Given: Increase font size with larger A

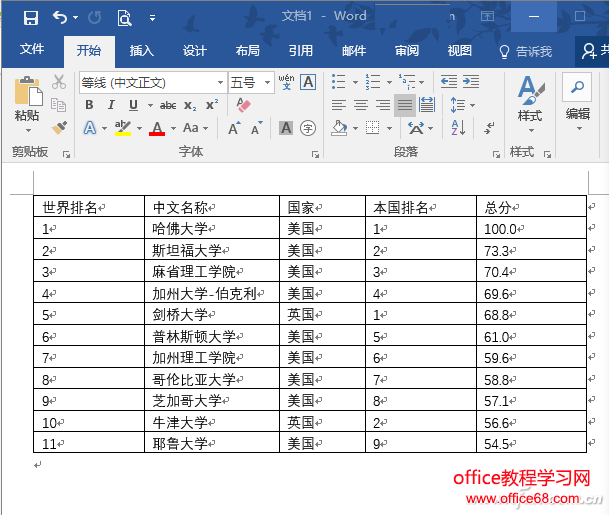Looking at the screenshot, I should pyautogui.click(x=235, y=128).
